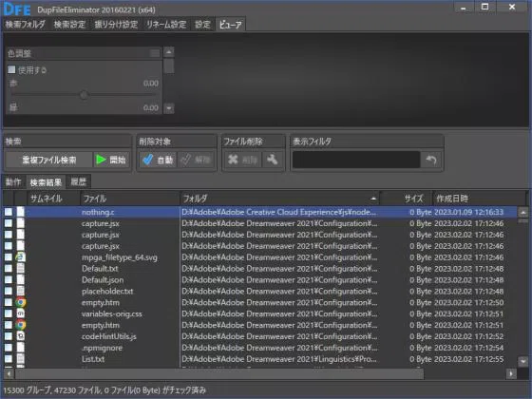This screenshot has width=532, height=399.
Task: Check the box for Default.json
Action: pos(9,280)
